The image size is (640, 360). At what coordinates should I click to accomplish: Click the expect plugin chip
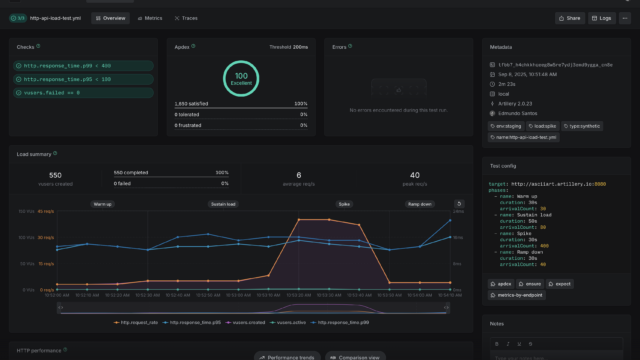point(560,284)
